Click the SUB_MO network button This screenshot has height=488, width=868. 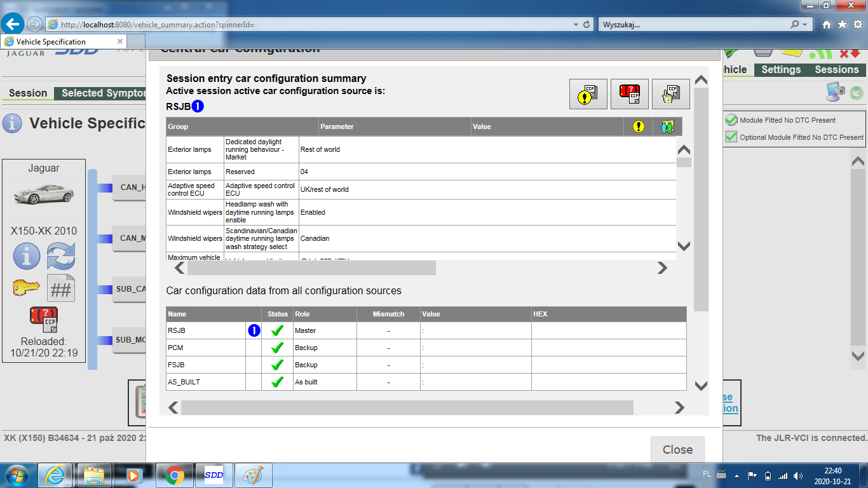click(x=130, y=340)
